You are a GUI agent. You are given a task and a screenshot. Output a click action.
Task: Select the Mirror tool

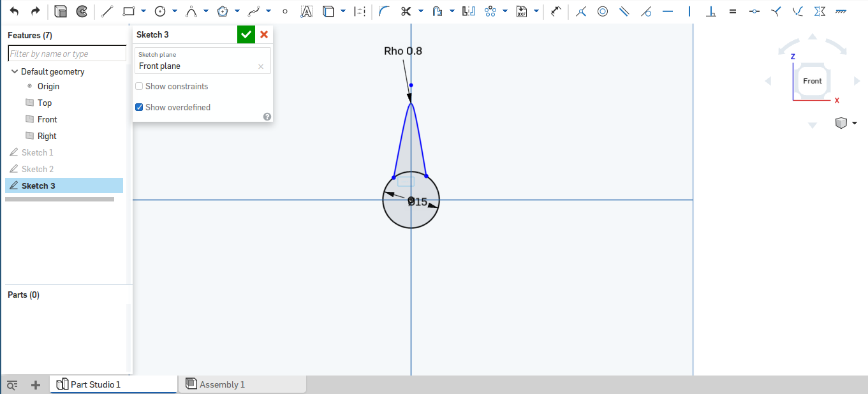[469, 11]
